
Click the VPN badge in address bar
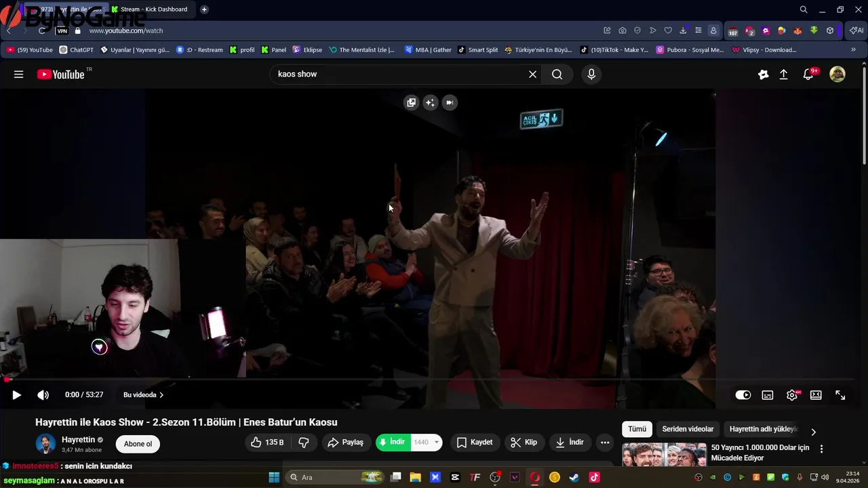click(x=62, y=31)
